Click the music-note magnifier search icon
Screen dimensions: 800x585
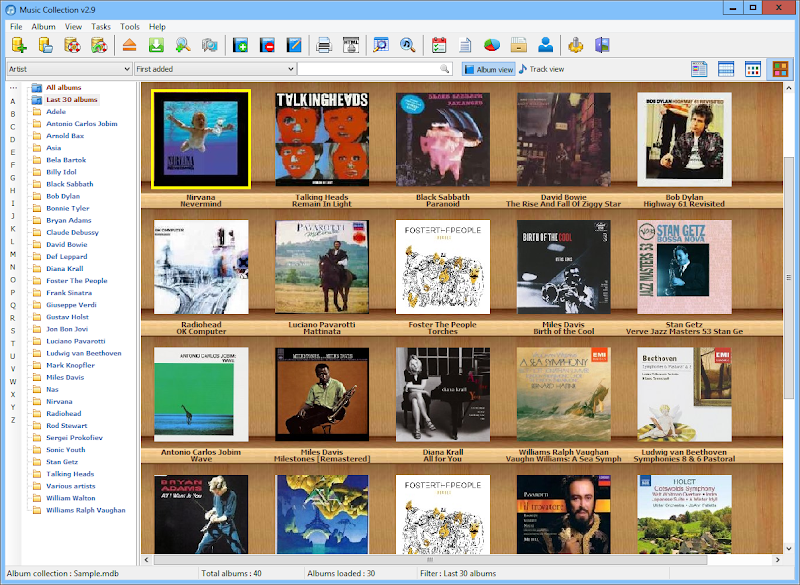408,45
